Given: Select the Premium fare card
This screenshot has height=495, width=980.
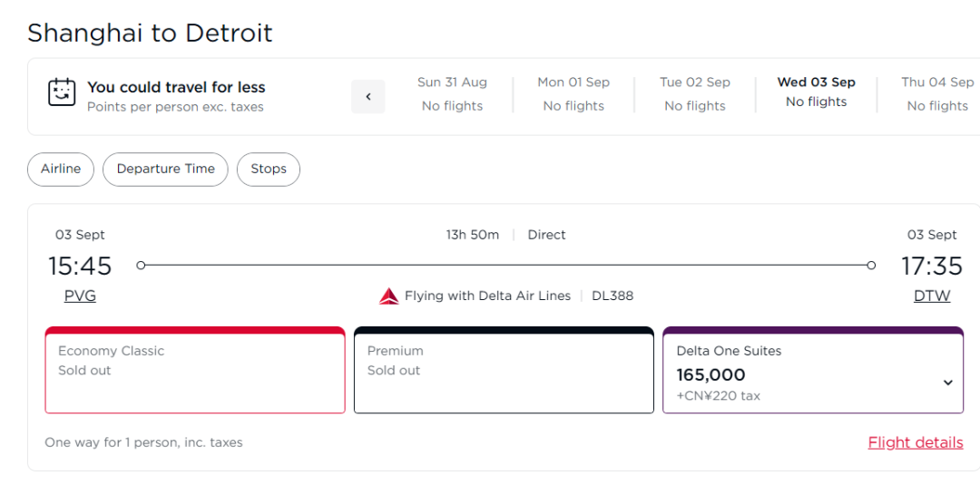Looking at the screenshot, I should pos(504,372).
